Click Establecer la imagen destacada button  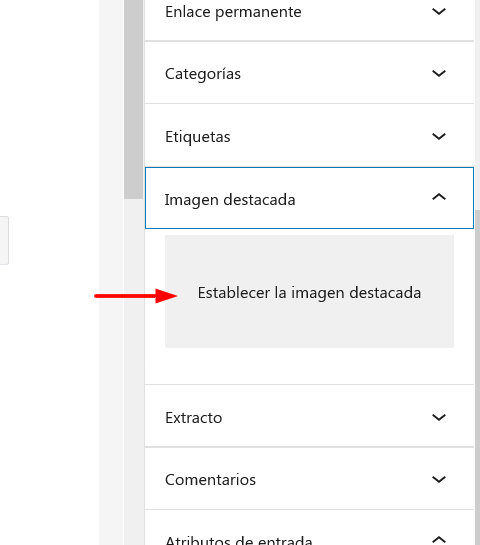point(309,292)
